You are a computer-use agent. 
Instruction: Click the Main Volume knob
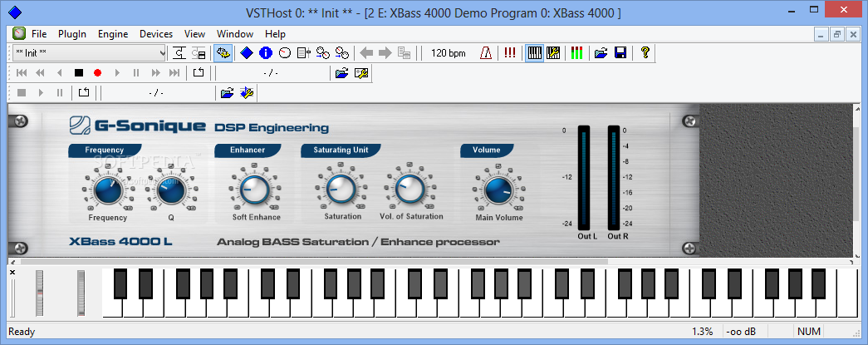tap(498, 190)
